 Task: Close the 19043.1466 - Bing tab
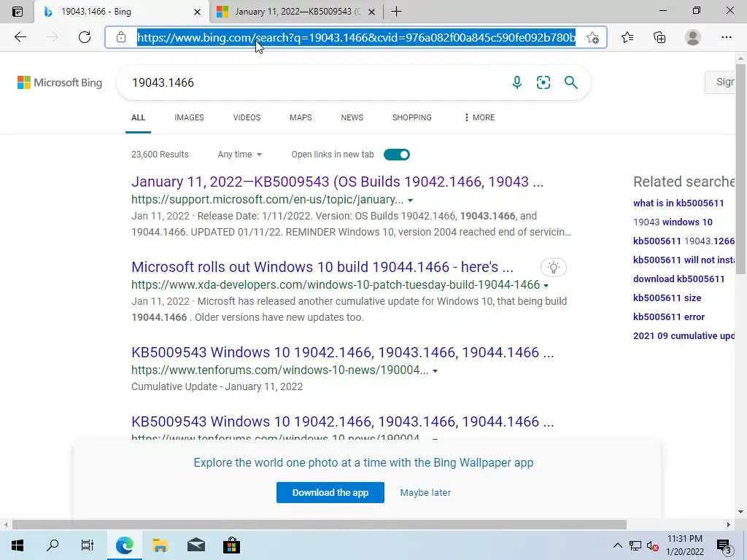(197, 12)
